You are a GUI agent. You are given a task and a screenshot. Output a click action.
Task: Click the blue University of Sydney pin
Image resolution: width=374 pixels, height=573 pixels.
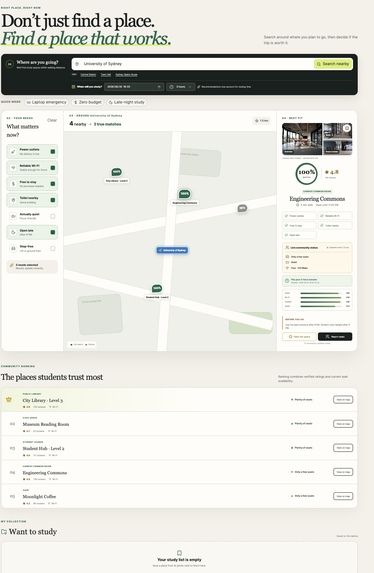173,250
